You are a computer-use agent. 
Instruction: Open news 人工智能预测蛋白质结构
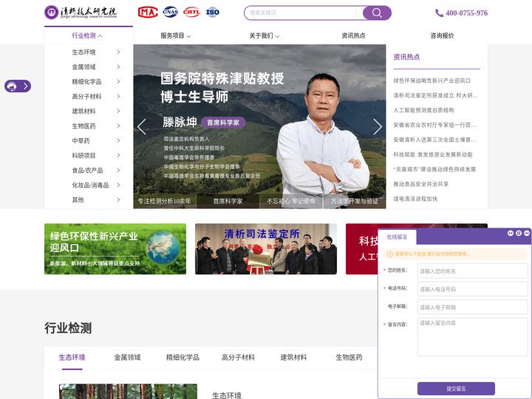[423, 110]
